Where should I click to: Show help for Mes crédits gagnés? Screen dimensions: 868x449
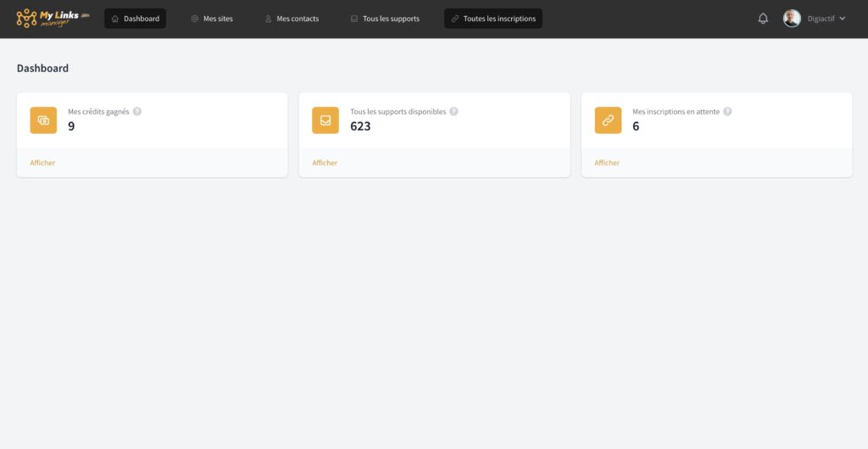coord(137,111)
